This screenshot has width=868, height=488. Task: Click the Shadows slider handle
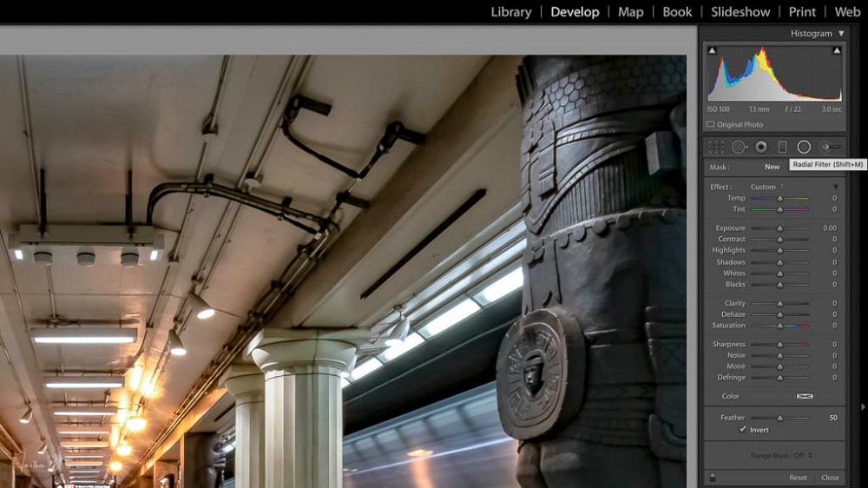pyautogui.click(x=780, y=262)
